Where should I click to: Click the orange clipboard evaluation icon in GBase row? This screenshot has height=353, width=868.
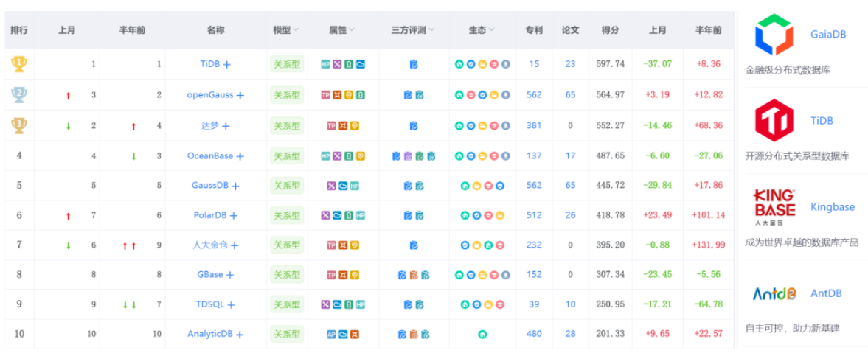pos(414,275)
